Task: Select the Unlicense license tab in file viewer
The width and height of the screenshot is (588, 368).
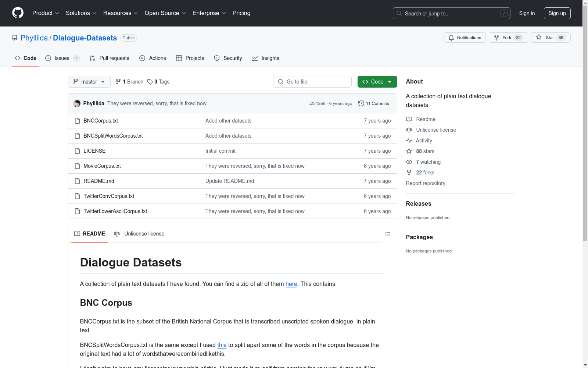Action: coord(139,234)
